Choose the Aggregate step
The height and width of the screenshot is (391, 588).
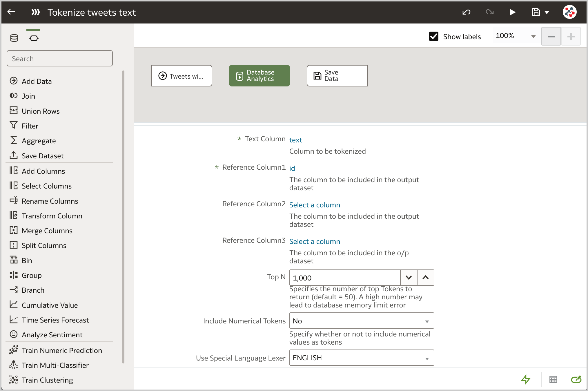[x=39, y=141]
